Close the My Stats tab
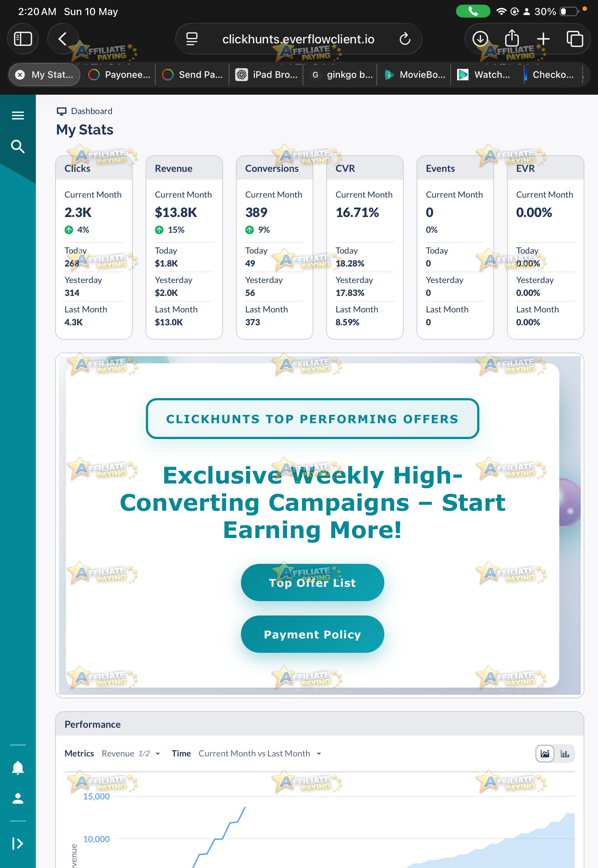Screen dimensions: 598x868 click(20, 75)
